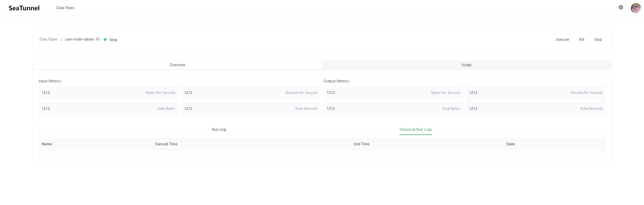Select Output Metrics Bytes Per Second card
This screenshot has height=205, width=644.
point(393,93)
